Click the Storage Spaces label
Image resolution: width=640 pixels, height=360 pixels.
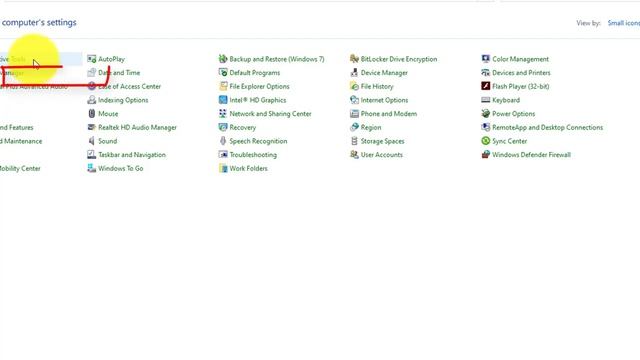point(382,141)
